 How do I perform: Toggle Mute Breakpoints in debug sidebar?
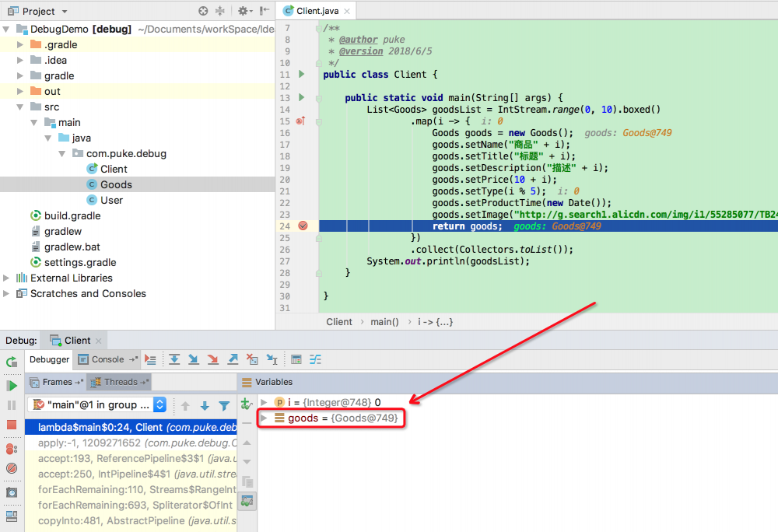(12, 468)
